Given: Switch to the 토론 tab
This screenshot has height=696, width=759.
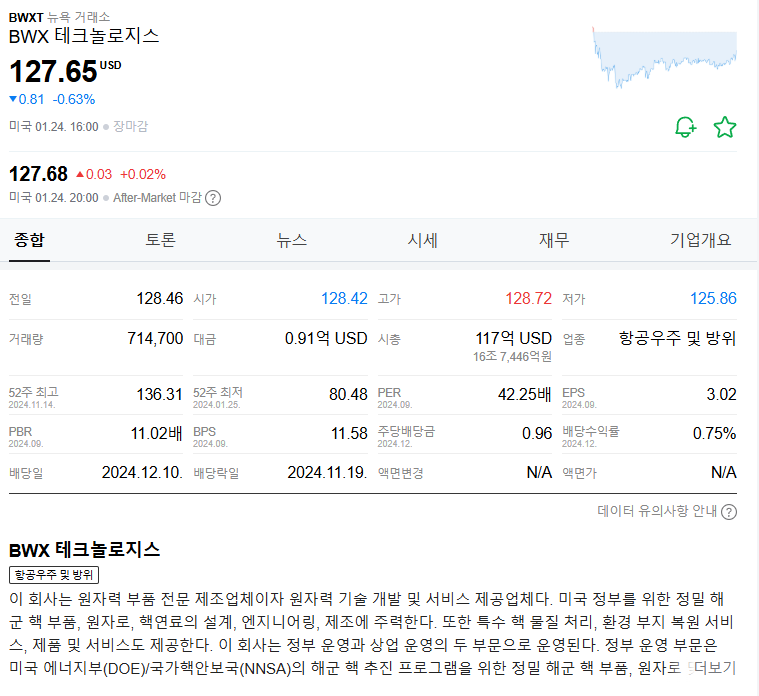Looking at the screenshot, I should click(160, 240).
